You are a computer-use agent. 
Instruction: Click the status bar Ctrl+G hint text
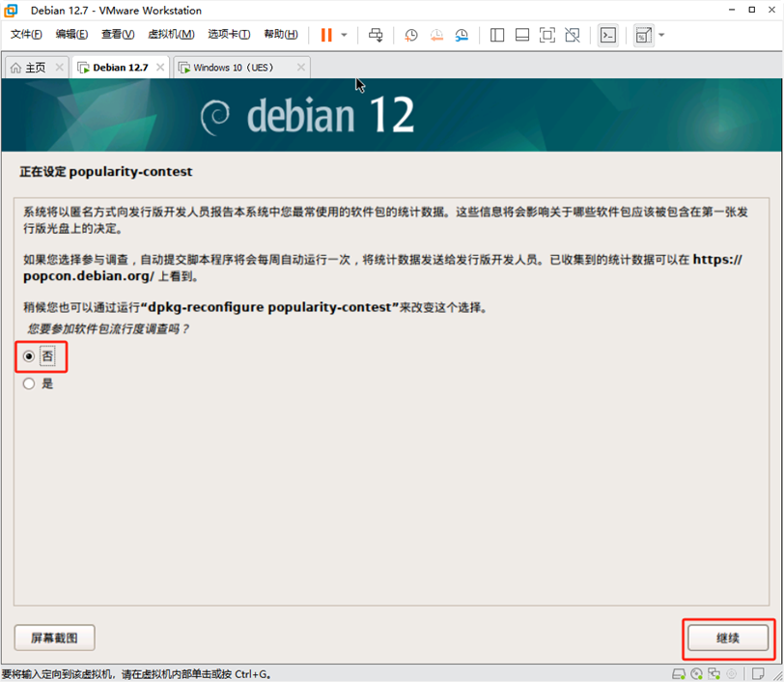tap(136, 674)
